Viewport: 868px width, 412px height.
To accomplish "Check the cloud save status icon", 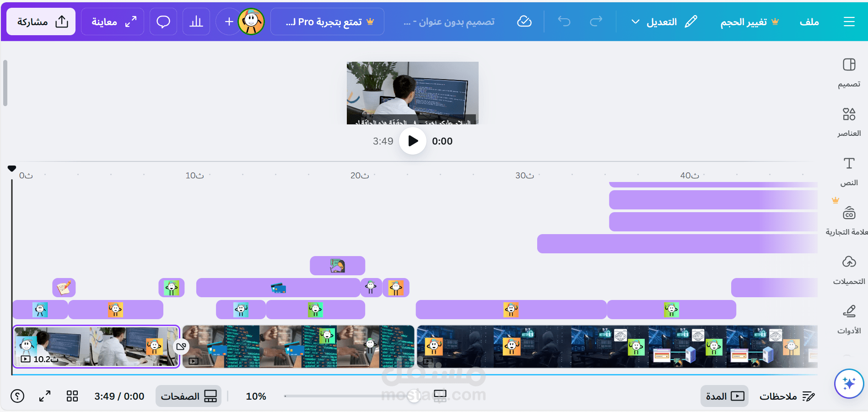I will pos(524,21).
